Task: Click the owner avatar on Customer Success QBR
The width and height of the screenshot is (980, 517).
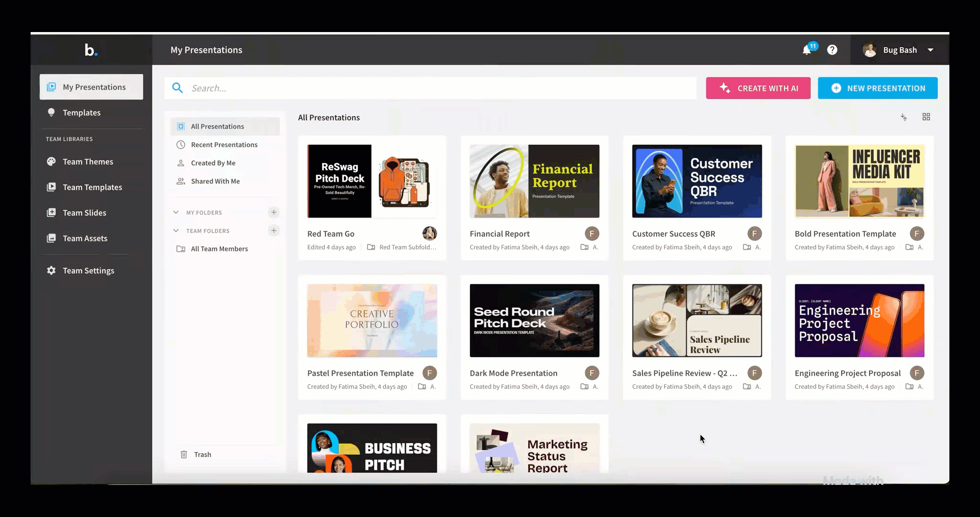Action: click(755, 234)
